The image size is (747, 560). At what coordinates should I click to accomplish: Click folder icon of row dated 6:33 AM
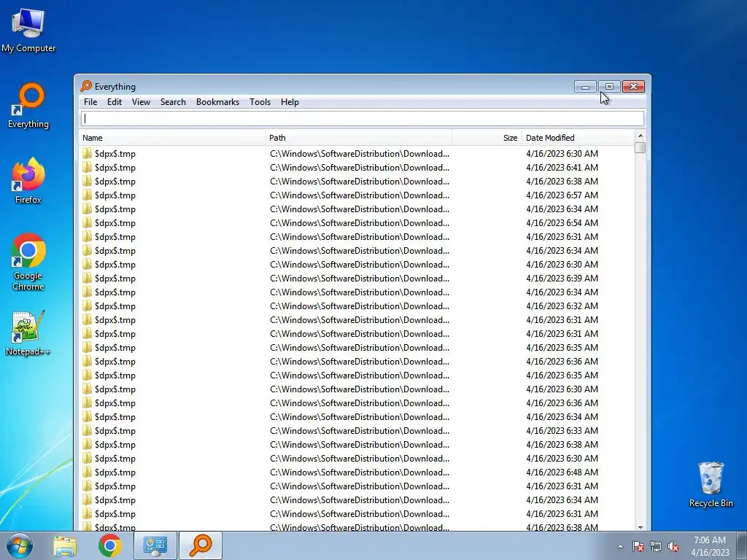pyautogui.click(x=88, y=430)
